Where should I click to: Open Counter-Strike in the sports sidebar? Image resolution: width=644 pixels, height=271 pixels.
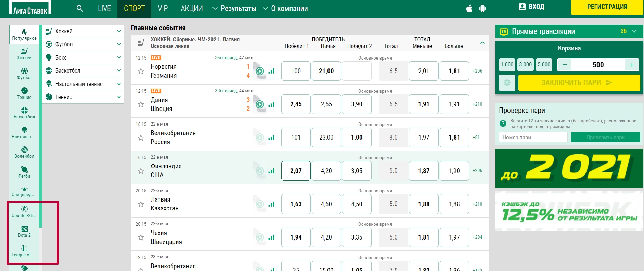[x=24, y=211]
